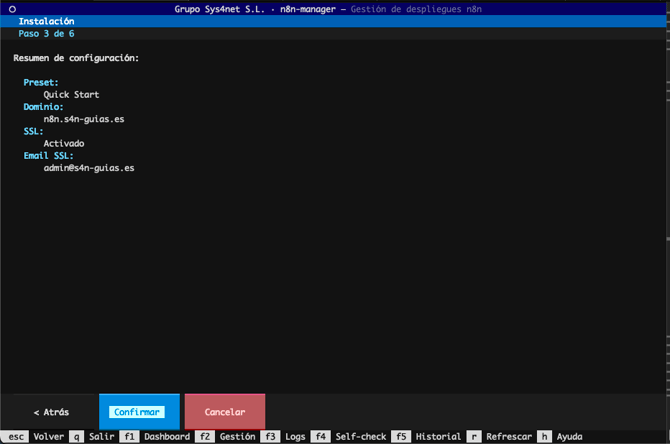Click Refrescar in the footer bar
Viewport: 670px width, 444px height.
click(509, 437)
